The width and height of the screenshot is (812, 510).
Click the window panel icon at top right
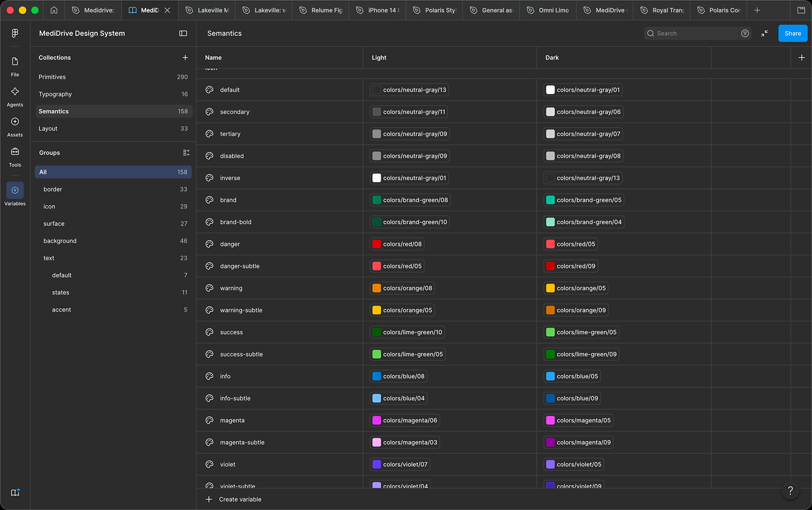(x=801, y=10)
